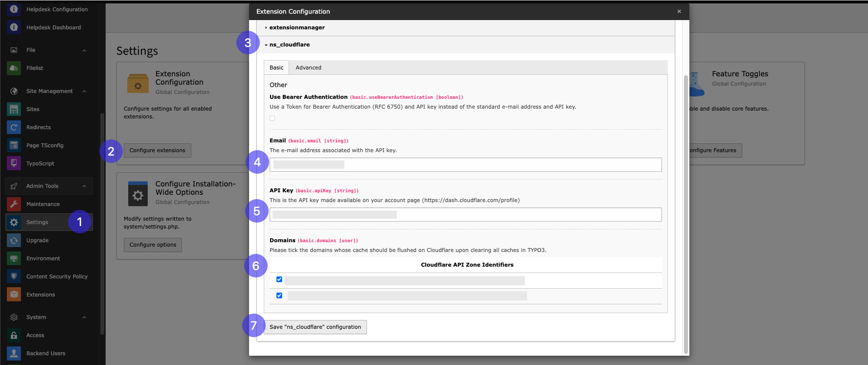Switch to the Advanced tab
Screen dimensions: 868x365
click(x=308, y=68)
